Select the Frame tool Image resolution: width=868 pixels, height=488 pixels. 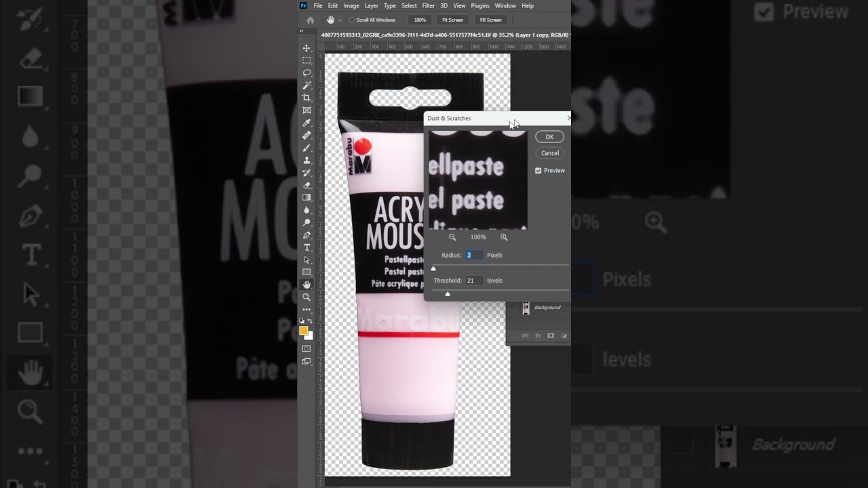(x=307, y=110)
